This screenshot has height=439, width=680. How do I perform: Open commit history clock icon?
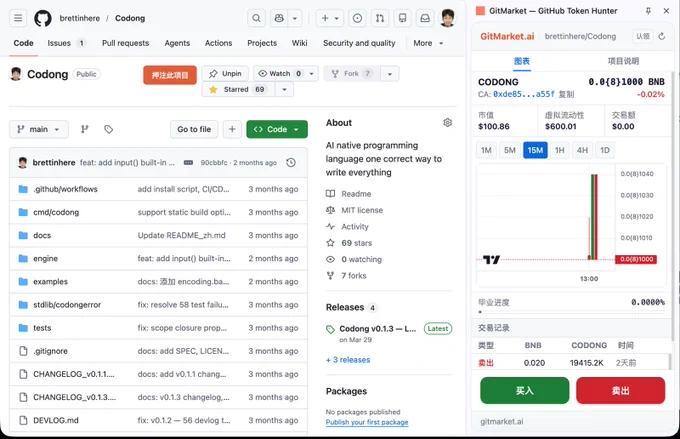coord(291,163)
